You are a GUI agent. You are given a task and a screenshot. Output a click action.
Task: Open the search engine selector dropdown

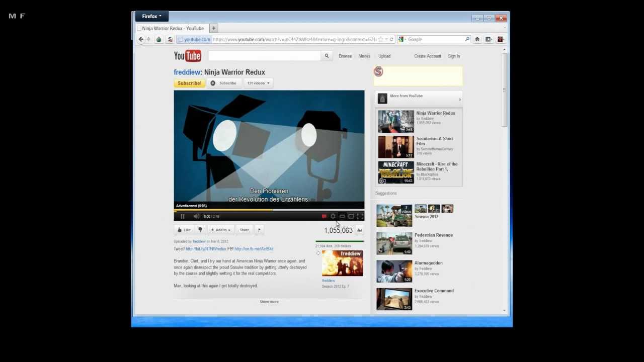pos(402,39)
